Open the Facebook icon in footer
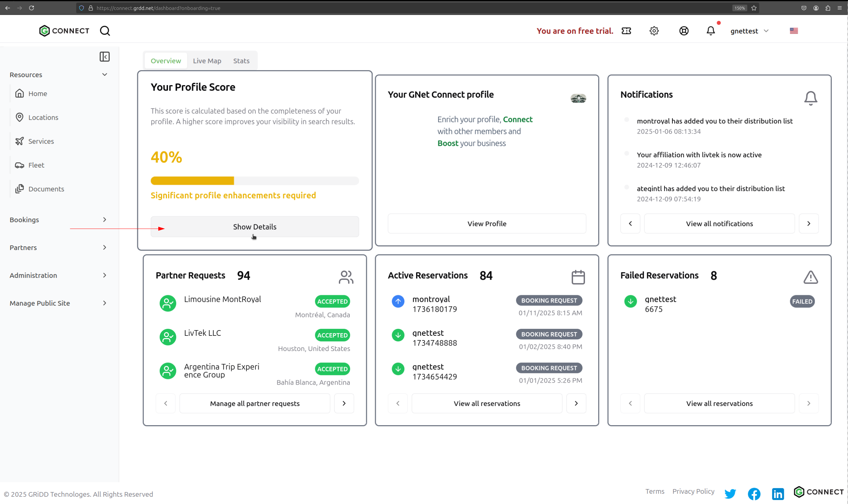848x504 pixels. pos(754,493)
